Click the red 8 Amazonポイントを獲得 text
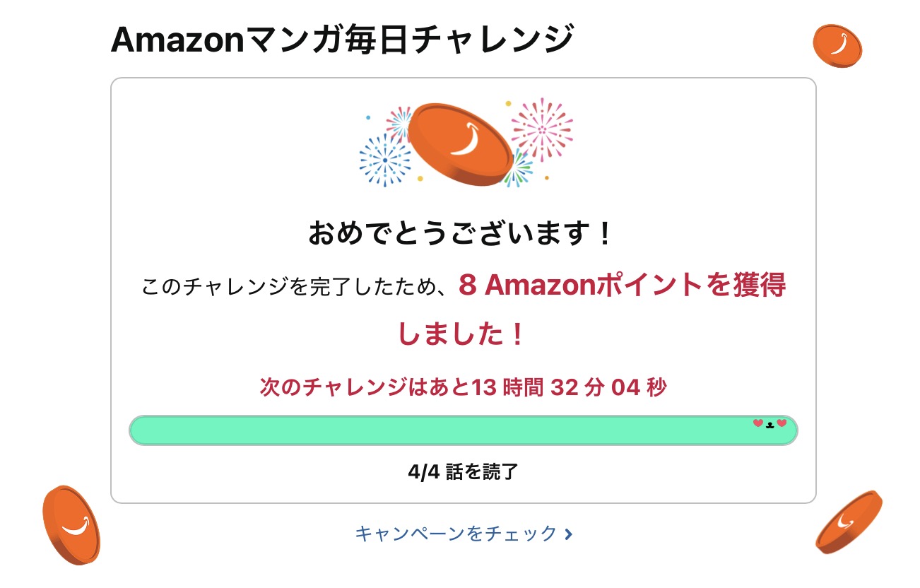 622,286
